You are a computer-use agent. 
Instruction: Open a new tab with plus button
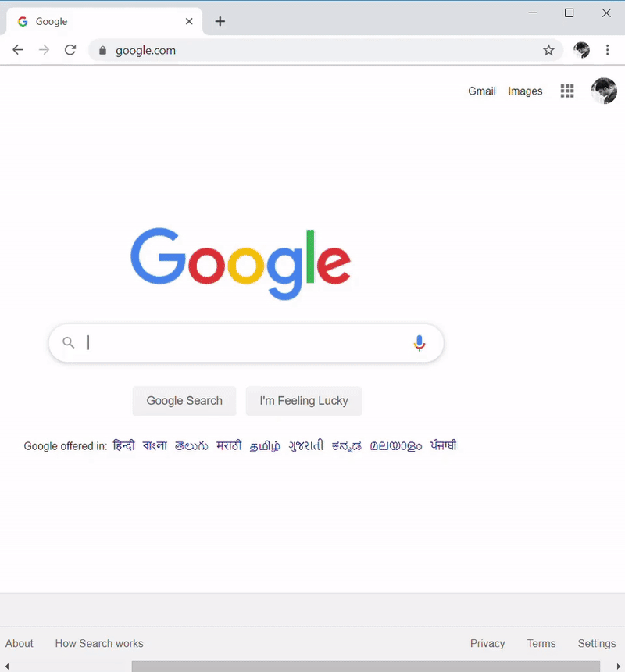220,21
